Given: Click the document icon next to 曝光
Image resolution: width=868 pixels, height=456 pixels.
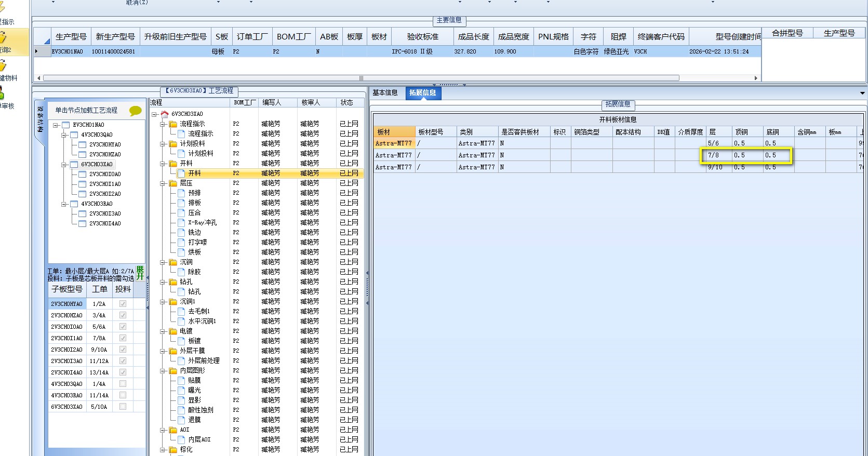Looking at the screenshot, I should pyautogui.click(x=181, y=390).
